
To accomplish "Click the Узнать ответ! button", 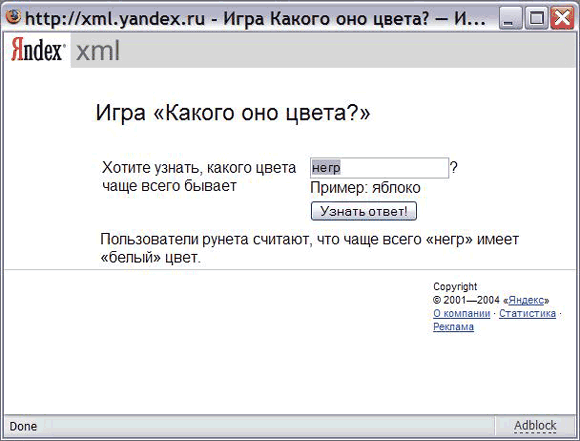I will click(x=364, y=211).
